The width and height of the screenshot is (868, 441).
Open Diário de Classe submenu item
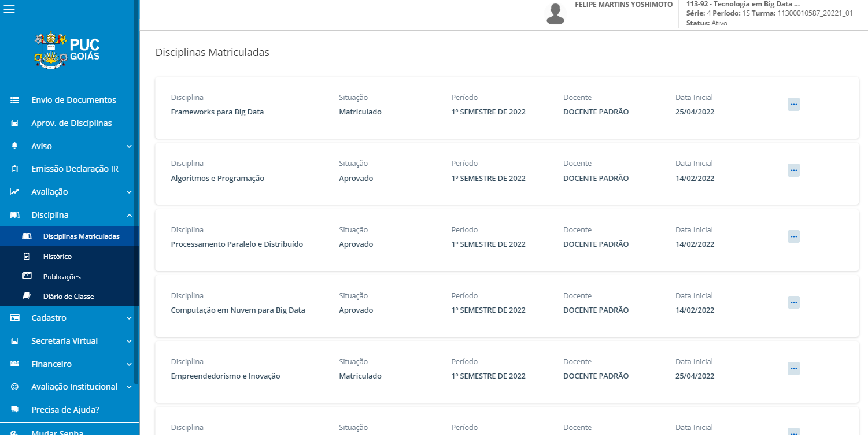[x=69, y=297]
